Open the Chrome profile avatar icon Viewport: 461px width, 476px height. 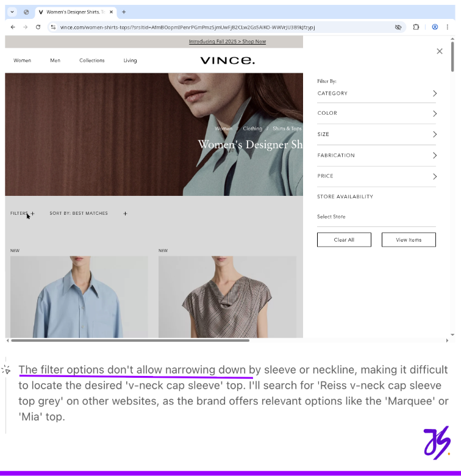pos(435,27)
